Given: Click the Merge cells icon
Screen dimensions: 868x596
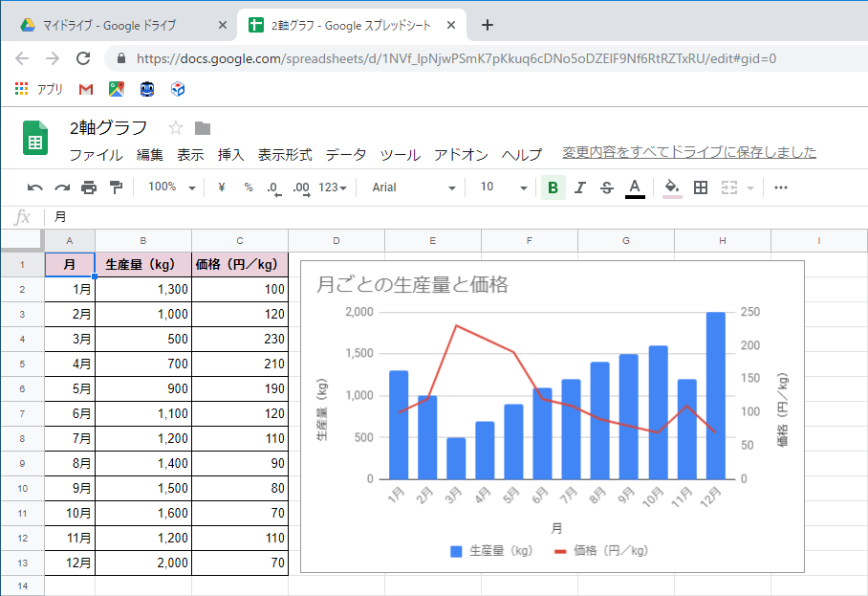Looking at the screenshot, I should [727, 188].
